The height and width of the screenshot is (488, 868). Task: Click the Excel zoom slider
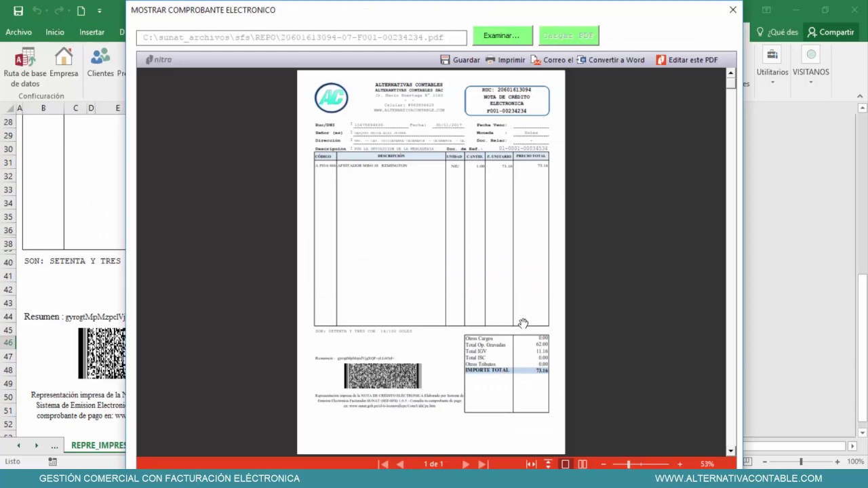801,462
